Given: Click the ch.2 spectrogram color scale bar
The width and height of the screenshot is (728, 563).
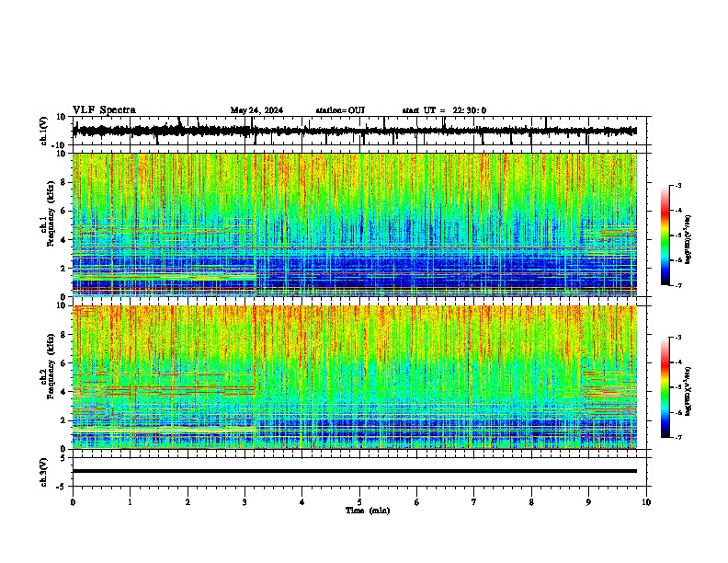Looking at the screenshot, I should (x=665, y=387).
